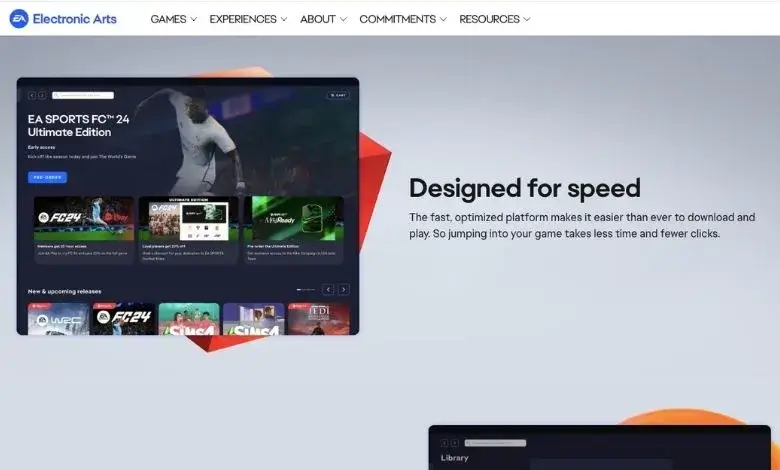This screenshot has height=470, width=780.
Task: Click the back arrow in EA app preview
Action: (x=32, y=95)
